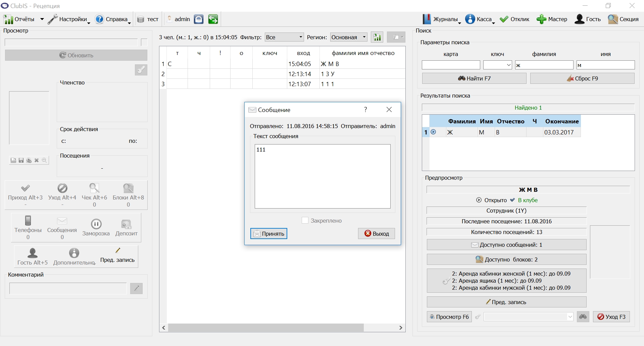
Task: Click the binoculars button beside Уход F3
Action: (583, 317)
